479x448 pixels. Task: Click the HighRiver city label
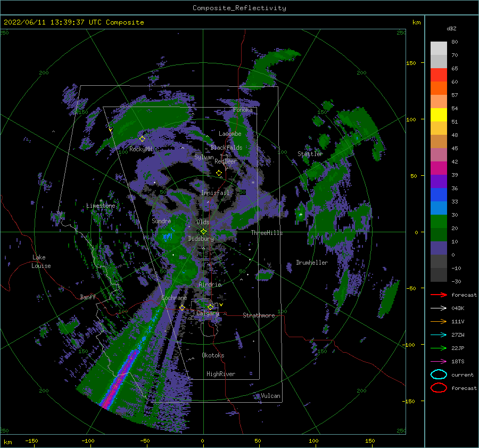click(x=221, y=374)
